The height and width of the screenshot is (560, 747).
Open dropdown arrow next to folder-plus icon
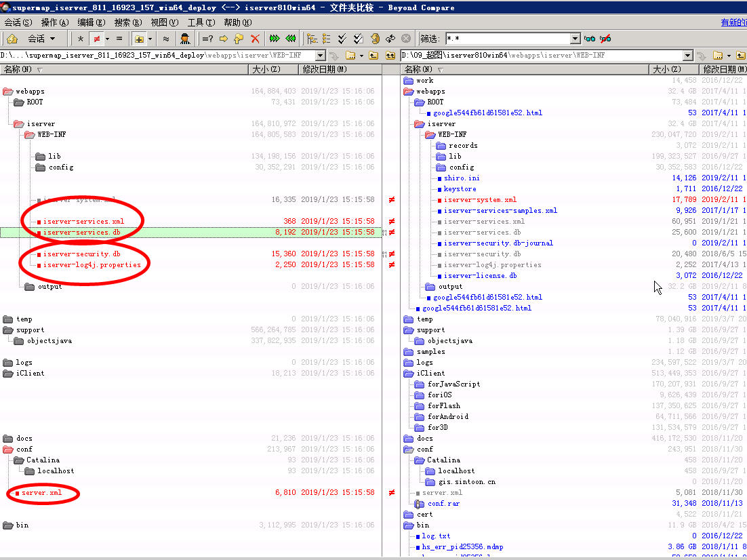[x=150, y=39]
